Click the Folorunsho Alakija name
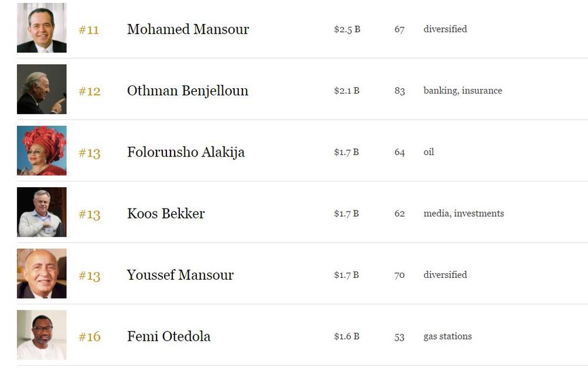This screenshot has width=588, height=368. tap(186, 152)
